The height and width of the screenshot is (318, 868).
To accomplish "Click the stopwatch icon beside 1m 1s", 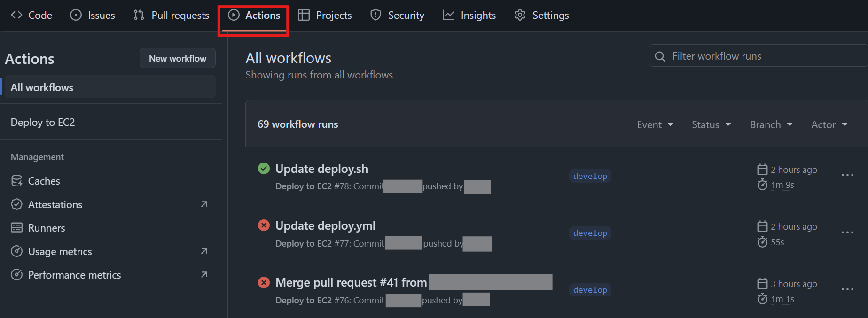I will click(762, 299).
